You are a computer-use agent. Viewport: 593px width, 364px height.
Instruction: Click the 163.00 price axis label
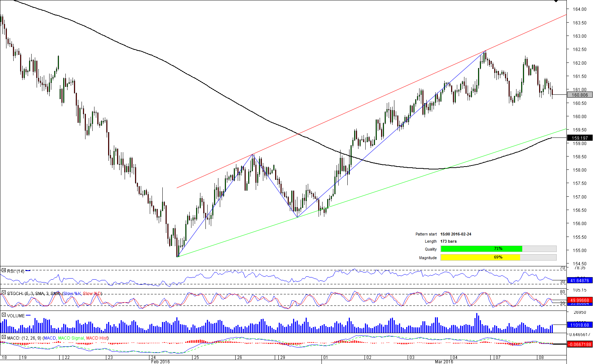coord(579,36)
